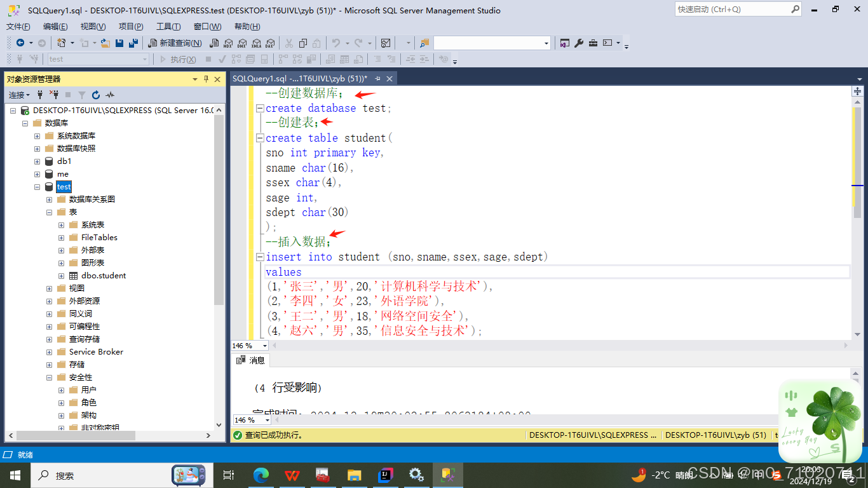
Task: Select the Service Broker folder
Action: (96, 351)
